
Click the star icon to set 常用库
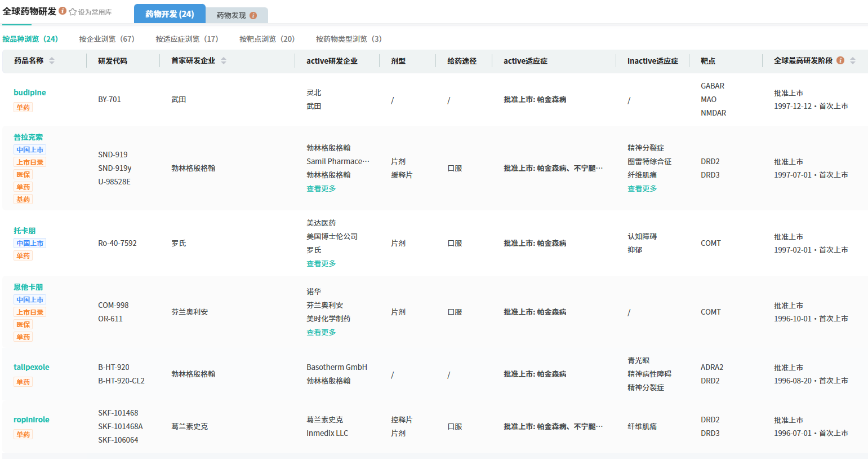[x=73, y=12]
